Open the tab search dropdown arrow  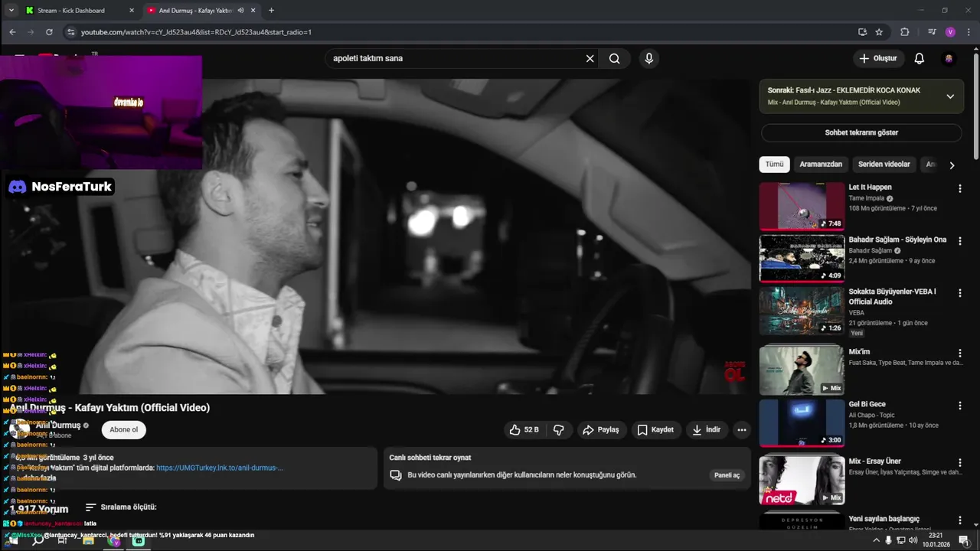(11, 11)
